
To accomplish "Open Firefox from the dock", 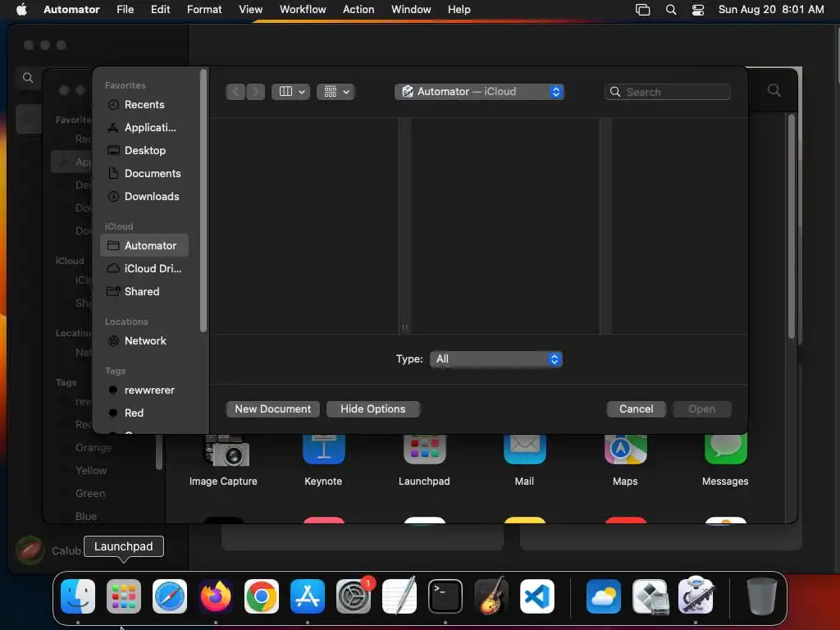I will [216, 596].
